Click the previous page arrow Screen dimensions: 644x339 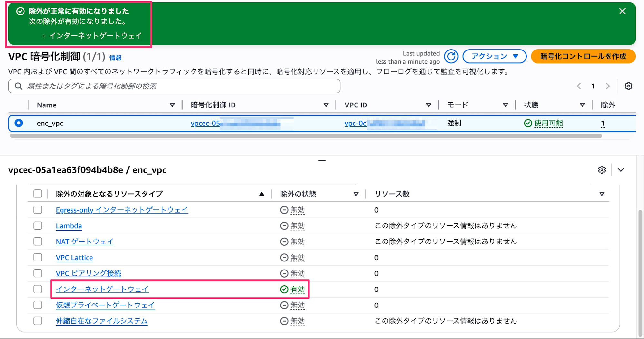coord(579,86)
